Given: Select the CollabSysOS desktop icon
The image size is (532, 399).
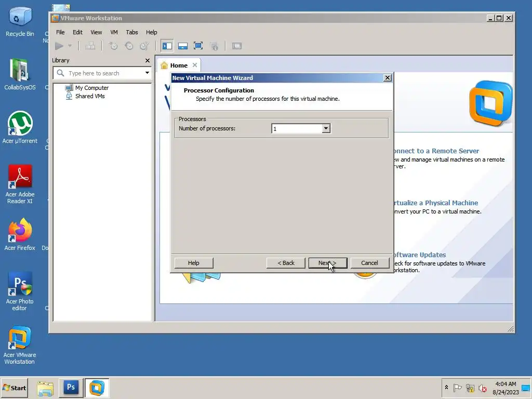Looking at the screenshot, I should click(20, 74).
